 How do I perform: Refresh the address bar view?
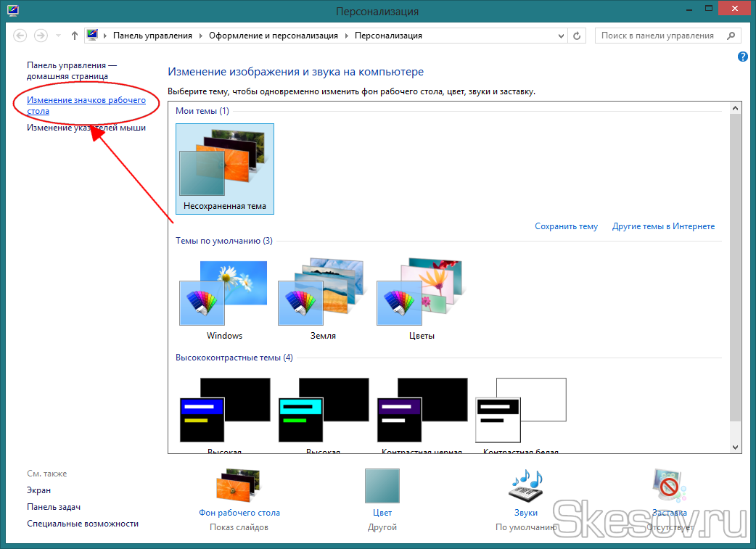pyautogui.click(x=577, y=36)
